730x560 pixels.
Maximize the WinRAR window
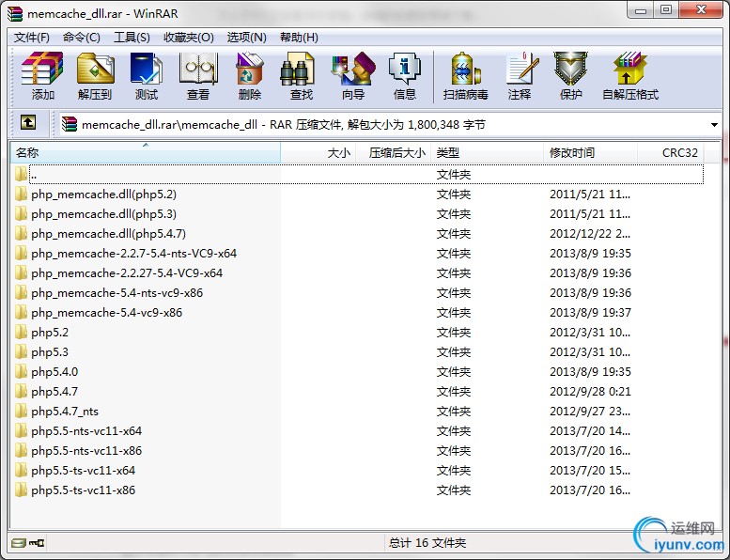(666, 9)
